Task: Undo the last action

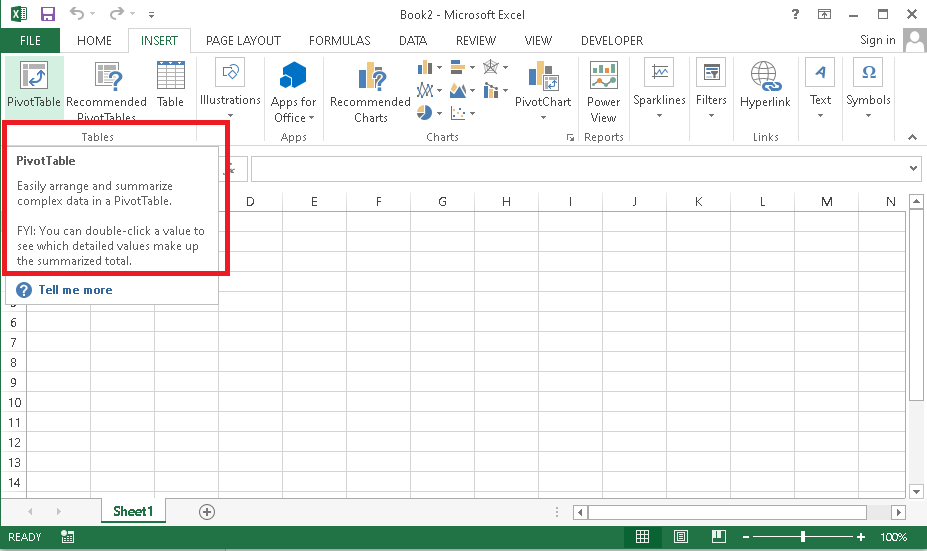Action: tap(76, 13)
